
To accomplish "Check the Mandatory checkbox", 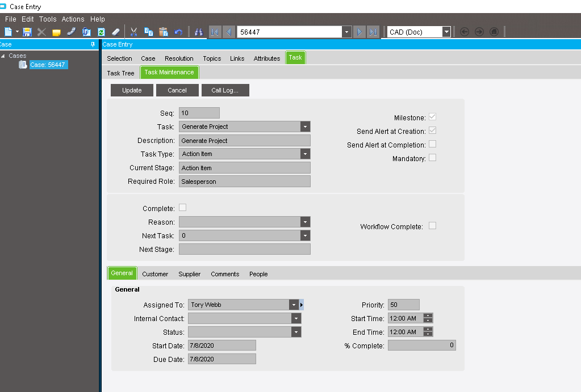I will (432, 158).
